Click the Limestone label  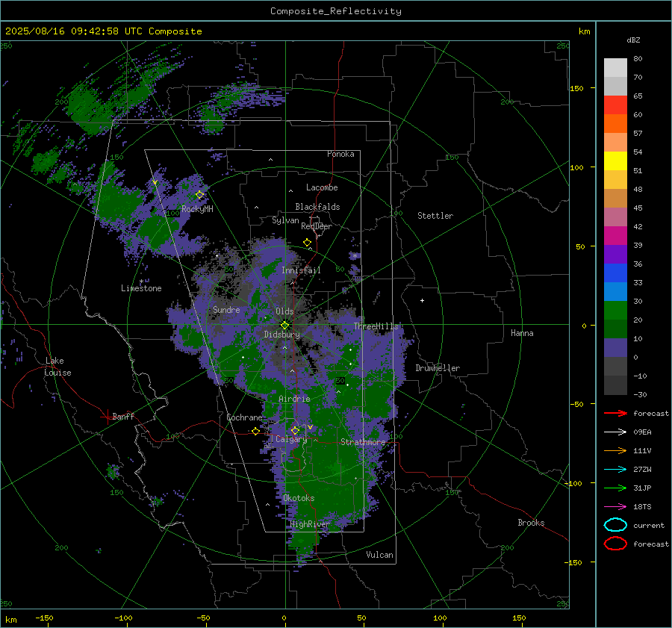pos(141,288)
